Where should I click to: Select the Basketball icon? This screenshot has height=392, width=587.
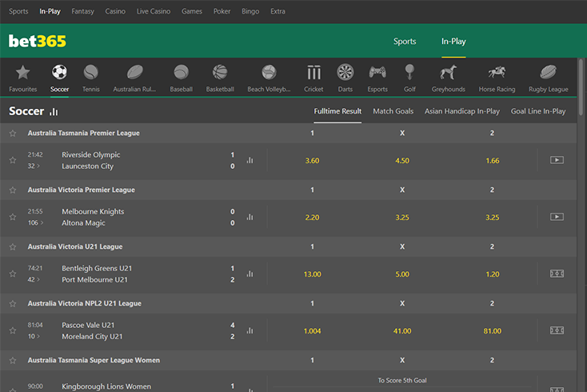(x=220, y=72)
